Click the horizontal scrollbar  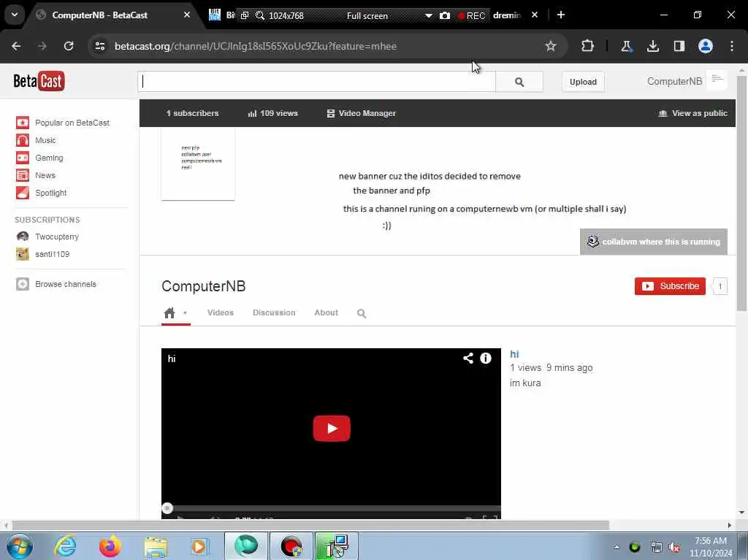click(x=310, y=525)
